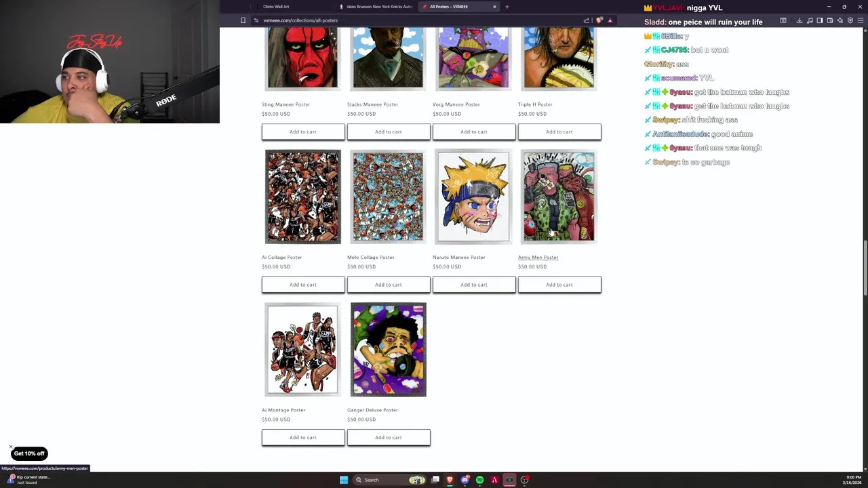Switch to Jalen Brunson New York Knicks tab
Screen dimensions: 868x488
click(378, 7)
